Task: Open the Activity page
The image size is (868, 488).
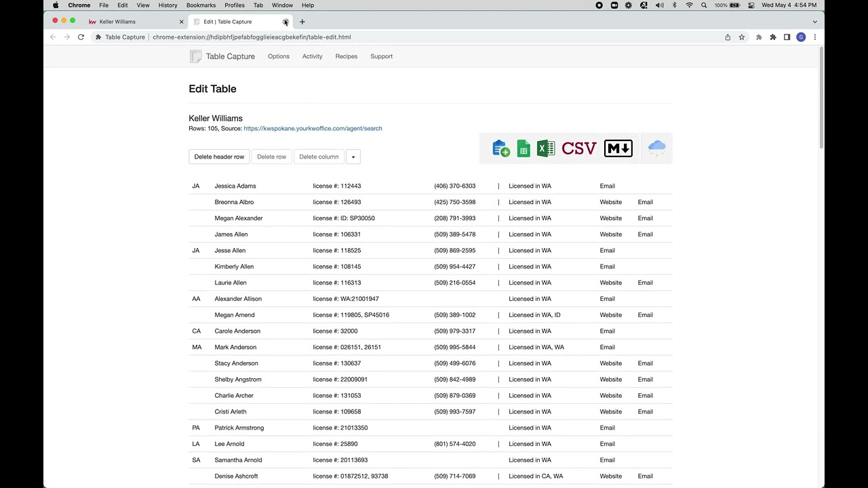Action: 313,56
